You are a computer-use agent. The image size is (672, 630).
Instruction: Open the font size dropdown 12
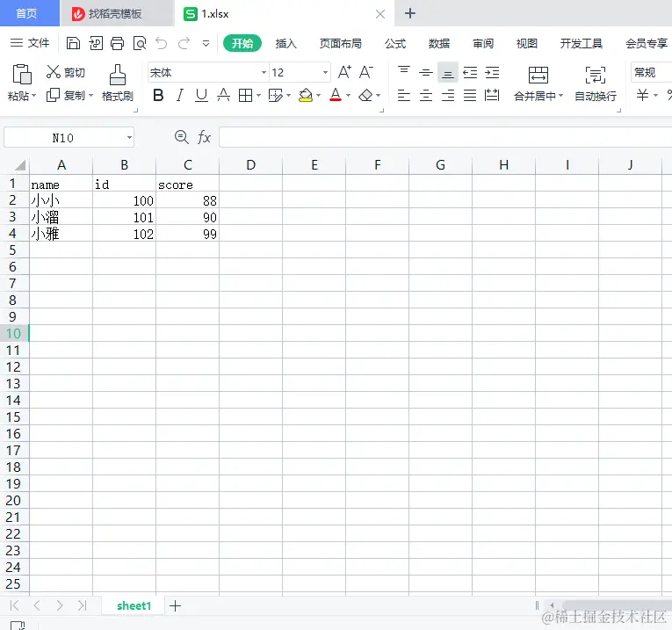point(325,72)
